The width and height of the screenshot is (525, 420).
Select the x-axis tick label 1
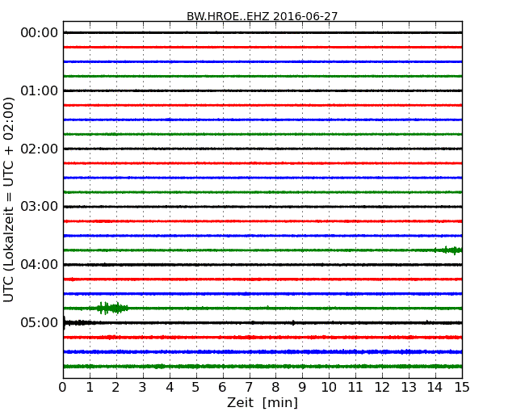90,388
